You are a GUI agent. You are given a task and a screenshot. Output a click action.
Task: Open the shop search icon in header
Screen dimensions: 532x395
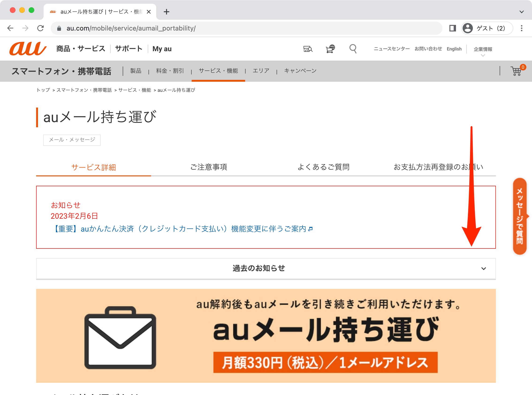tap(308, 49)
